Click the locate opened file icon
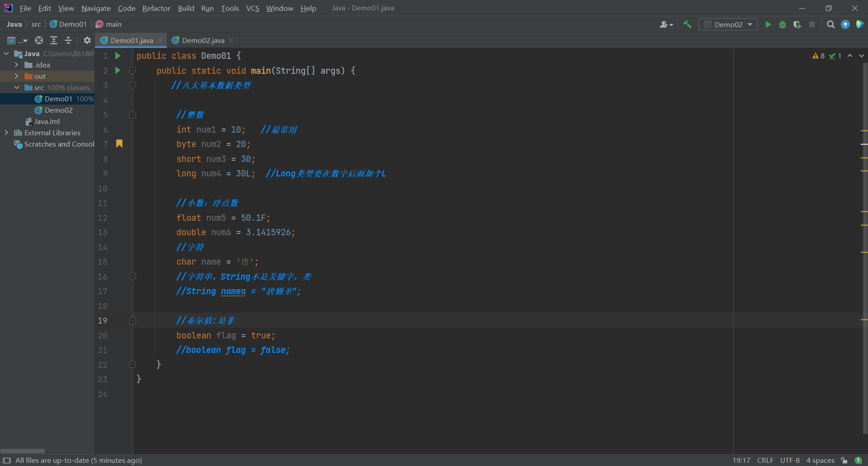Viewport: 868px width, 466px height. 39,40
